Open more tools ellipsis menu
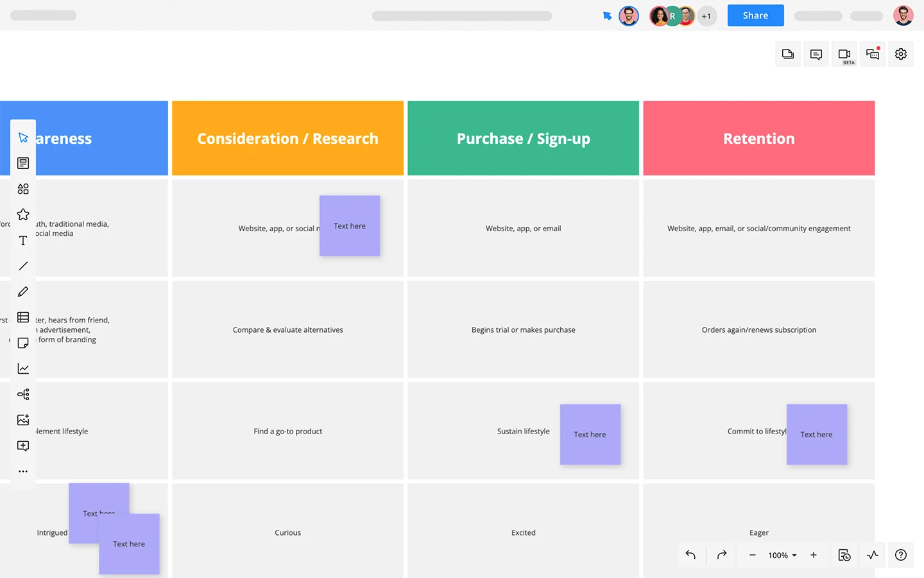The height and width of the screenshot is (578, 924). click(x=23, y=471)
